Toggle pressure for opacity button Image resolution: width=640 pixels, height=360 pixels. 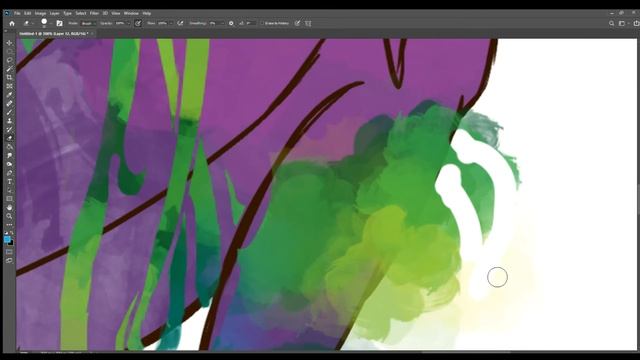coord(138,24)
